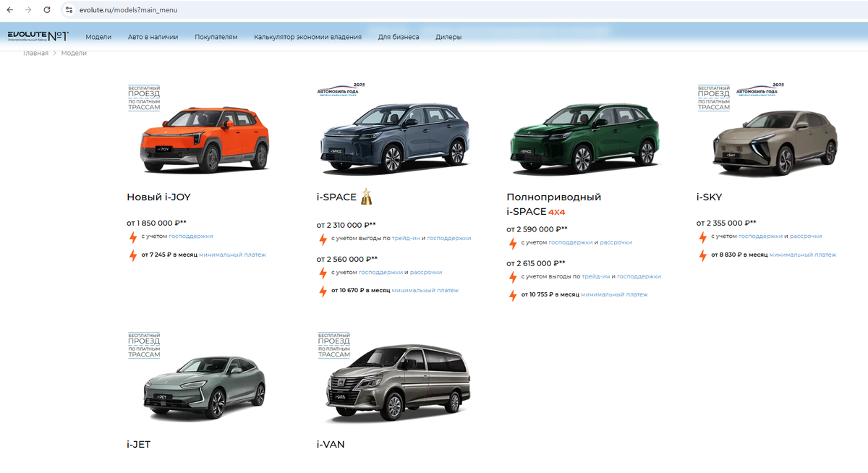The height and width of the screenshot is (473, 868).
Task: Click Автомобиль года 2025 badge above i-SKY
Action: pos(759,90)
